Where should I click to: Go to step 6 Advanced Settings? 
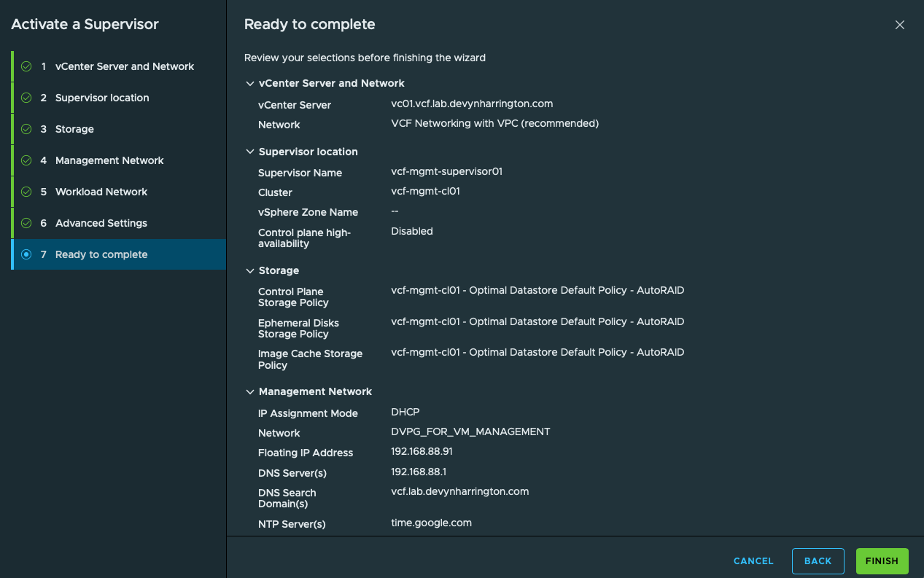(x=119, y=223)
